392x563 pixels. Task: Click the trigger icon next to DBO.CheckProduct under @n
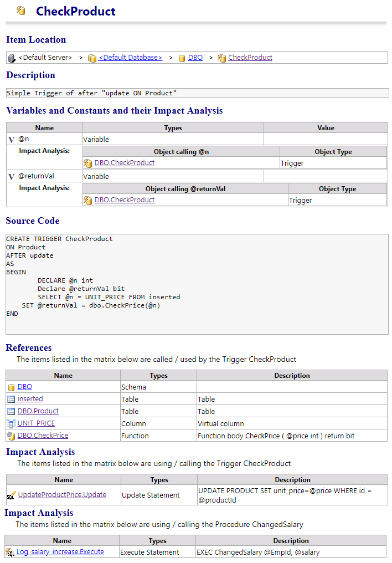(x=89, y=163)
